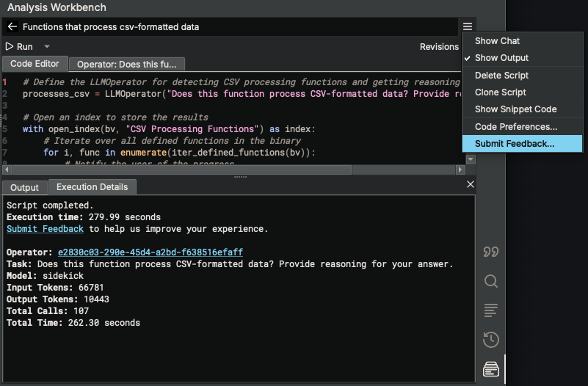
Task: Click the horizontal scrollbar right arrow
Action: coord(460,170)
